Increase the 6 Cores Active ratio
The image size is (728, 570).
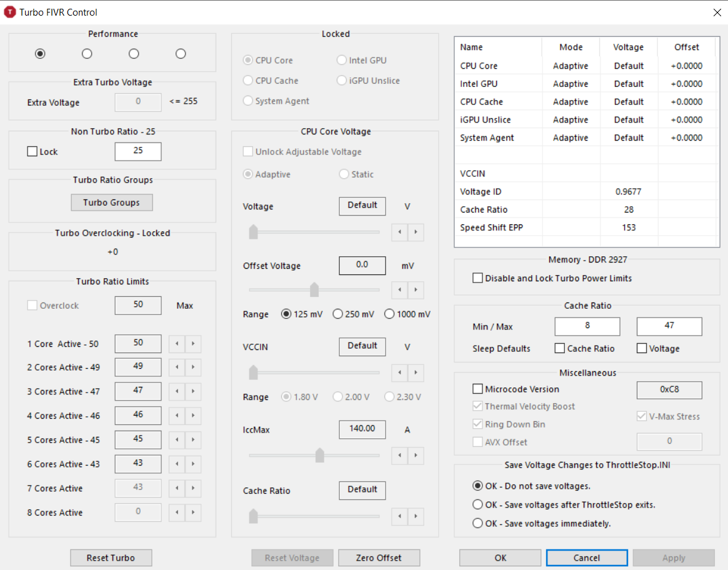point(193,464)
